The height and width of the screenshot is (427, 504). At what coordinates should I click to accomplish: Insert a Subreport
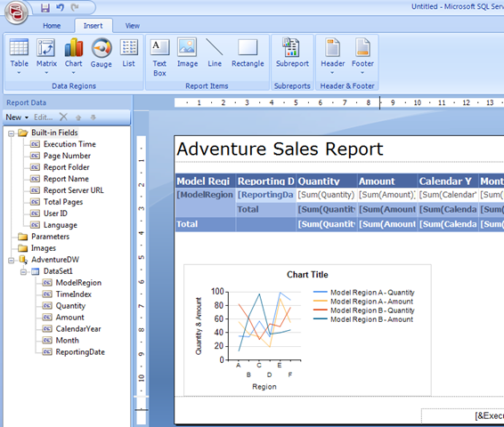pos(292,53)
